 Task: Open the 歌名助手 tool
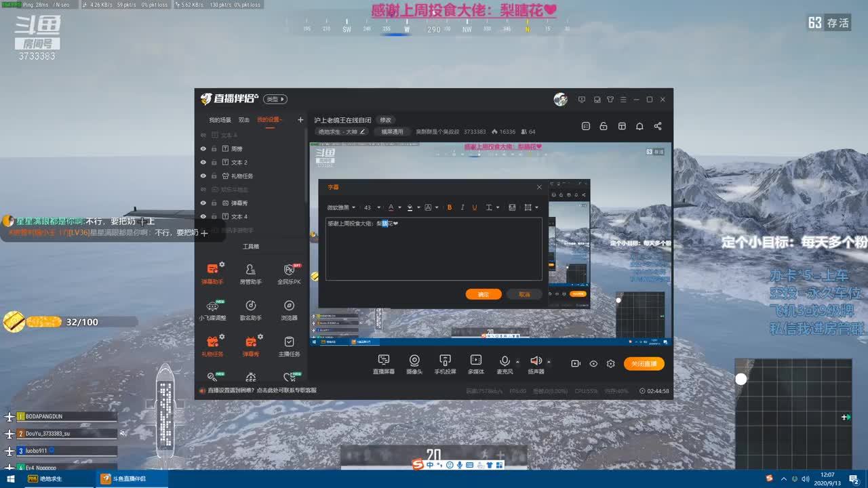point(250,310)
